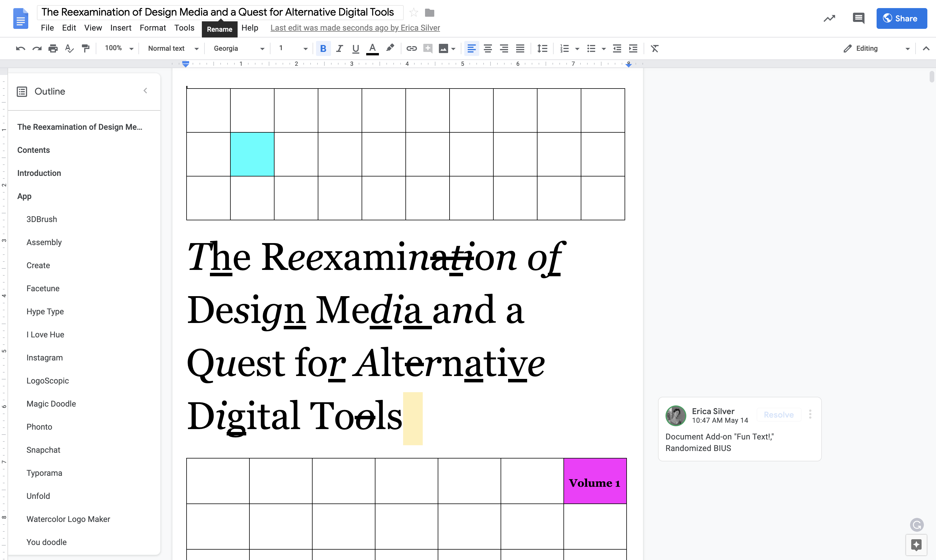Clear formatting from selection
This screenshot has height=560, width=936.
655,48
